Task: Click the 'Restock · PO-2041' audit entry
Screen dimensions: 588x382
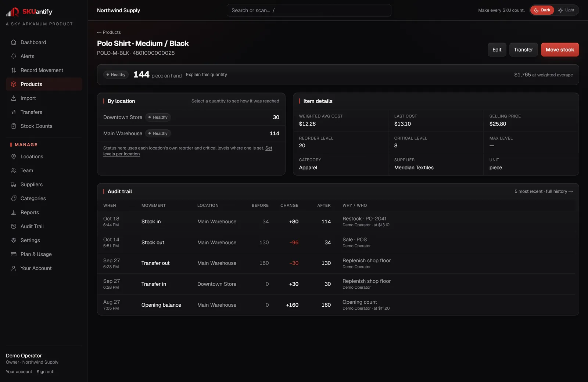Action: click(364, 219)
